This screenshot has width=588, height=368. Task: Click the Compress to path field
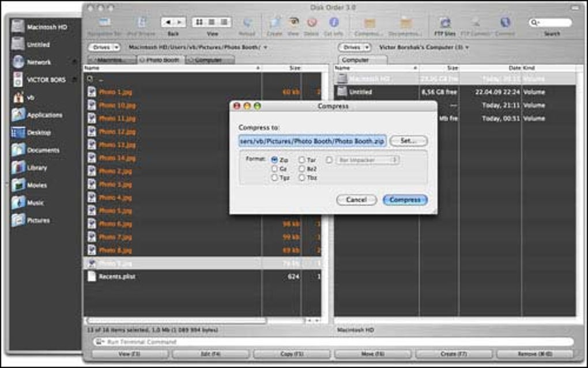(x=312, y=141)
